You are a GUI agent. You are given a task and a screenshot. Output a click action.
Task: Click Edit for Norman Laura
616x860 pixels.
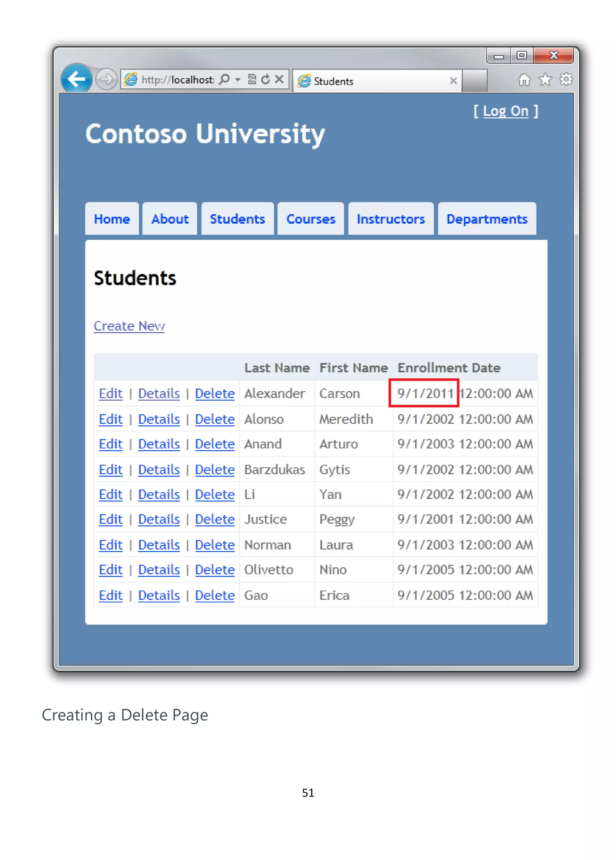click(111, 545)
